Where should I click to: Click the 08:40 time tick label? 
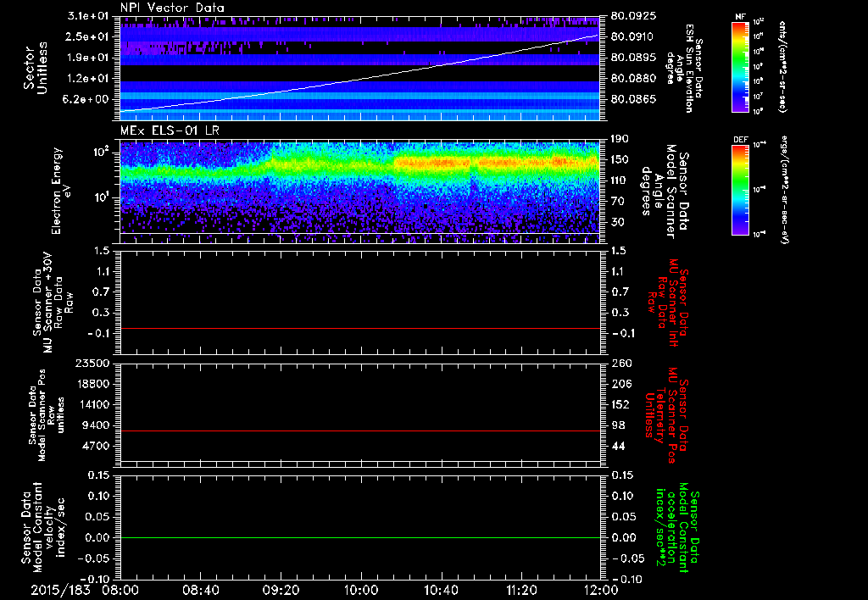(x=201, y=588)
